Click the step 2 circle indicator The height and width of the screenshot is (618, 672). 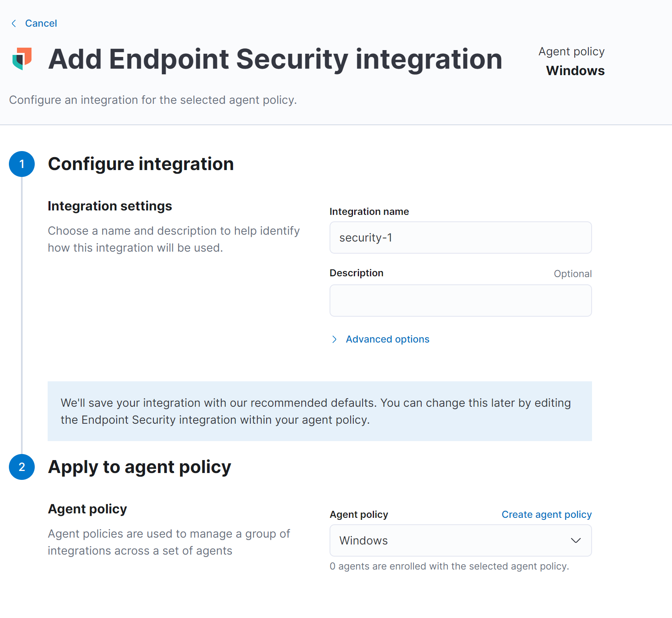[22, 467]
